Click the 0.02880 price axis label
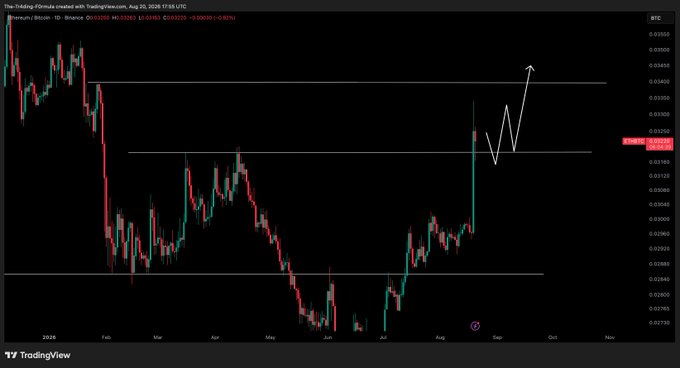Screen dimensions: 680x368 click(660, 264)
